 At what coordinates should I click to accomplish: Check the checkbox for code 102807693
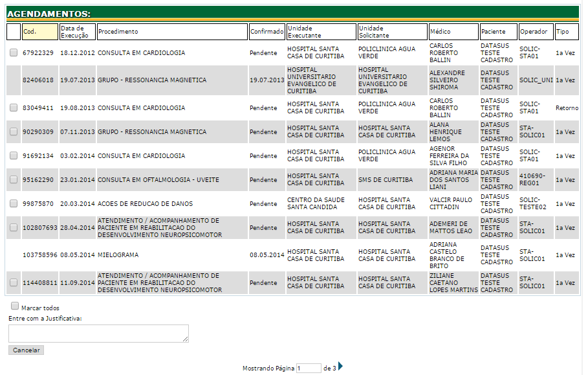[14, 228]
